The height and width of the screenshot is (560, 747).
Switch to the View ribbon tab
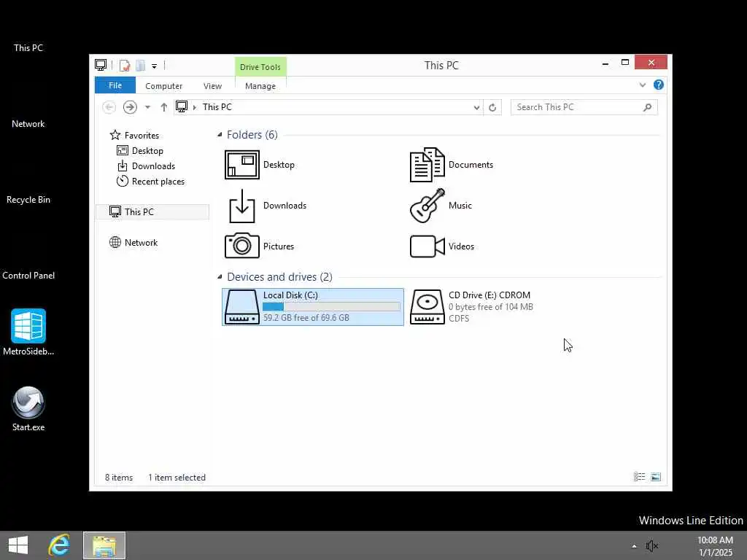tap(212, 86)
